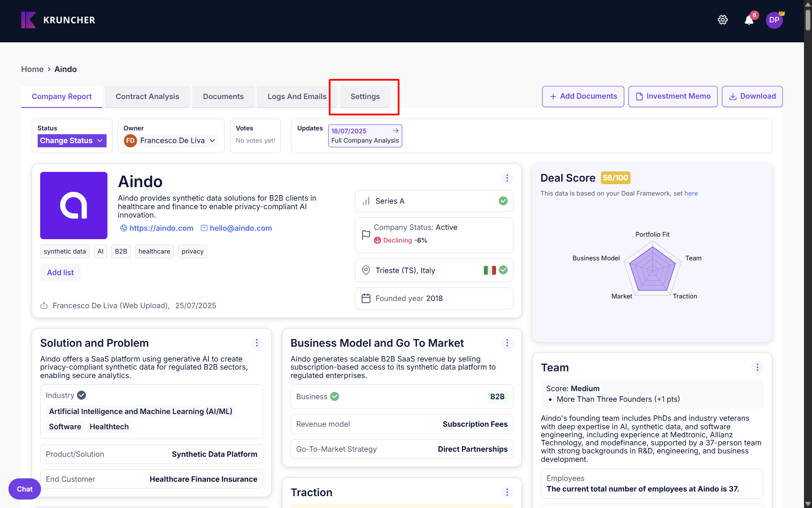Image resolution: width=812 pixels, height=508 pixels.
Task: Click the arrow on Updates card
Action: tap(396, 131)
